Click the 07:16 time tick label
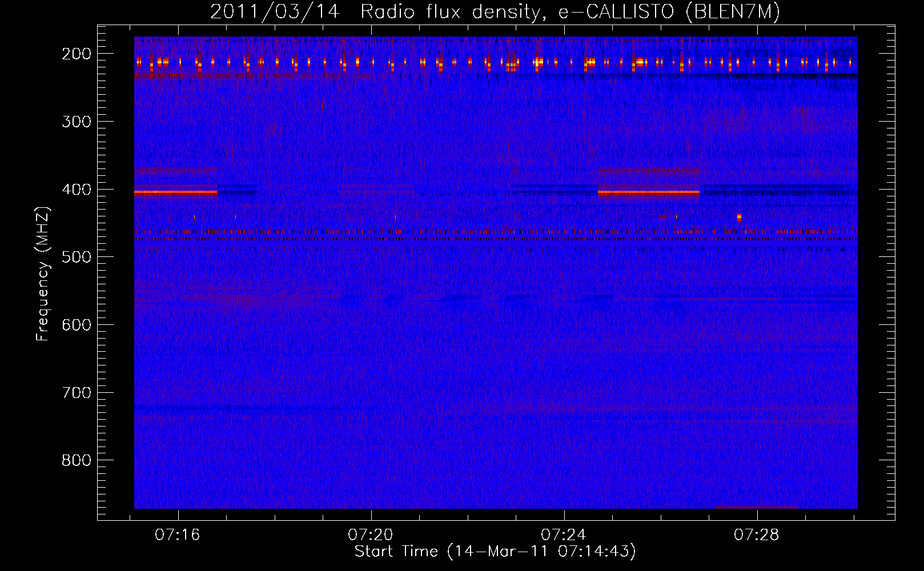This screenshot has height=571, width=924. pyautogui.click(x=178, y=535)
